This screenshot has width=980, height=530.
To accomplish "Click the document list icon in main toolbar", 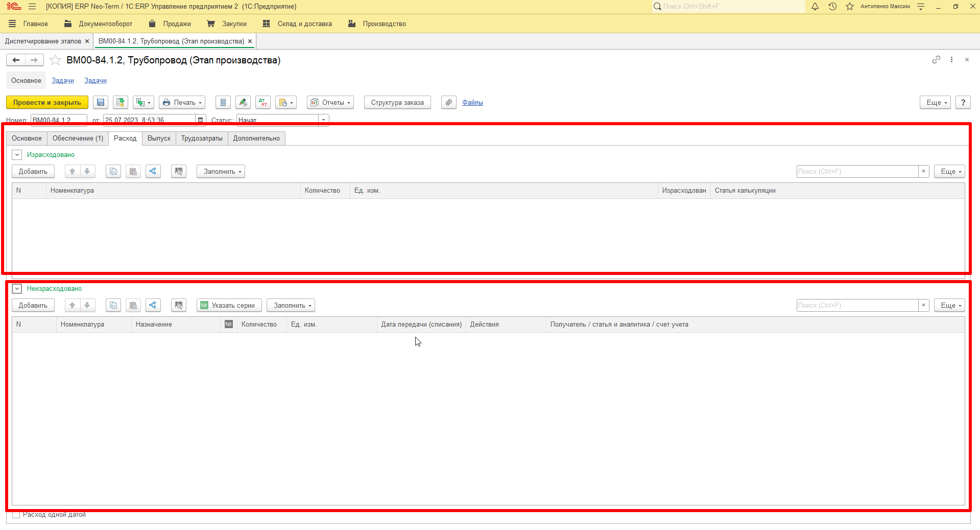I will [223, 103].
